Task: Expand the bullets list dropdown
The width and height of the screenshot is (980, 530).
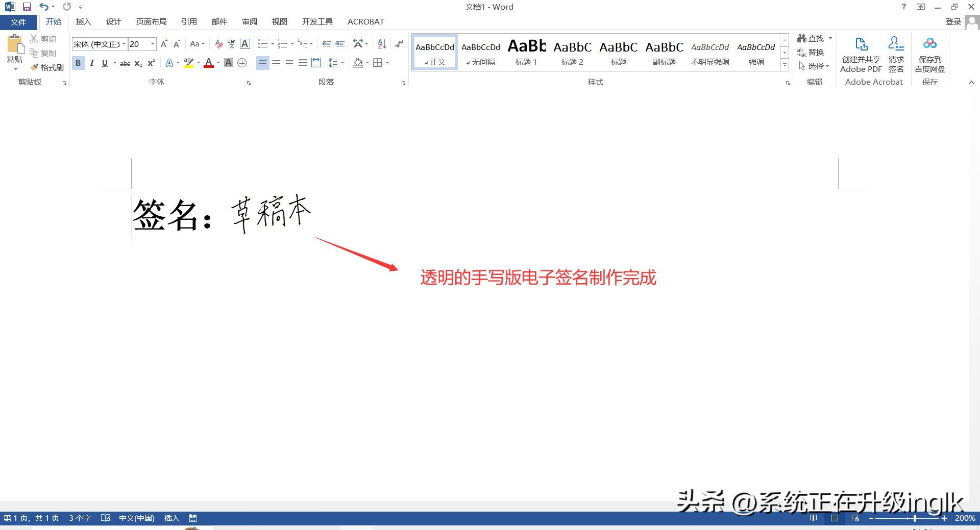Action: 272,44
